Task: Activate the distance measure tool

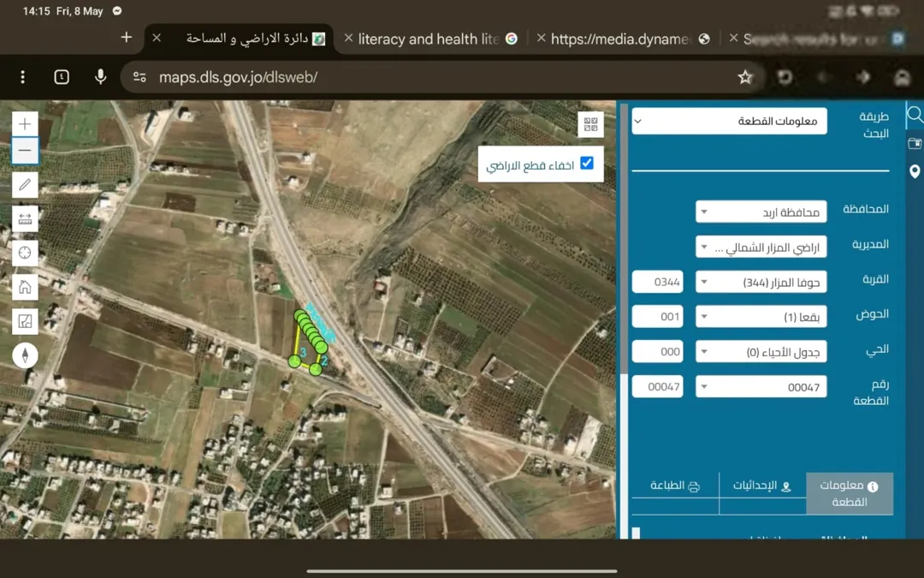Action: point(25,219)
